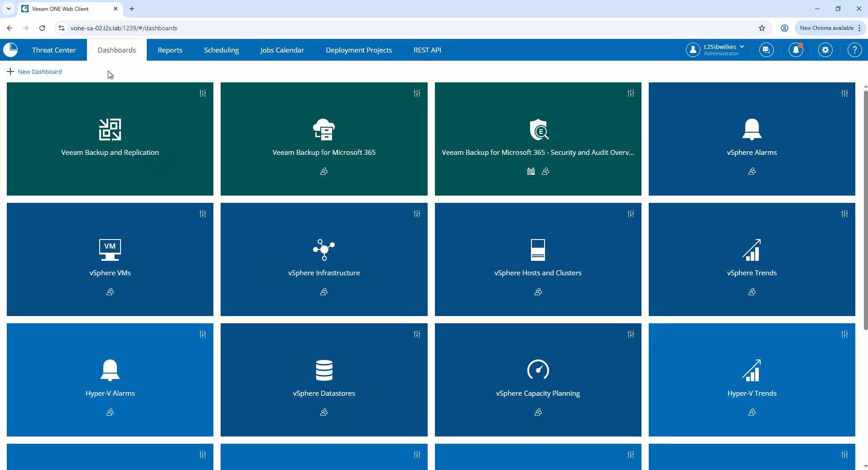Click shared users icon on vSphere Infrastructure tile
Viewport: 868px width, 470px height.
point(324,292)
